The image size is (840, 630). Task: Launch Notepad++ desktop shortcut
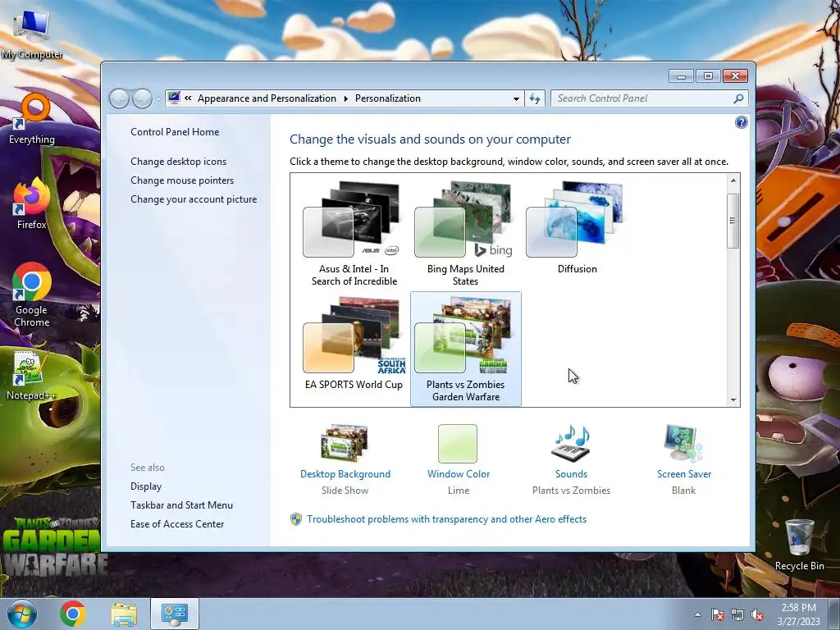click(31, 376)
